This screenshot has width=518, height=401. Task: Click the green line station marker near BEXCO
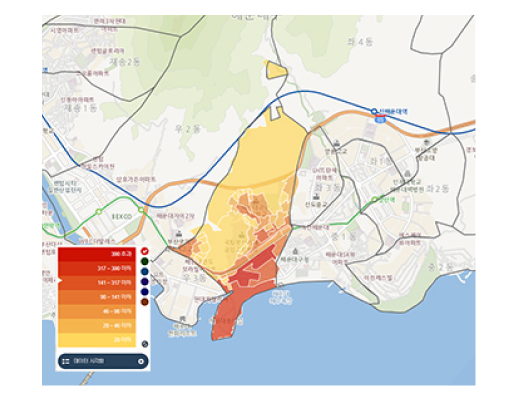click(x=141, y=210)
